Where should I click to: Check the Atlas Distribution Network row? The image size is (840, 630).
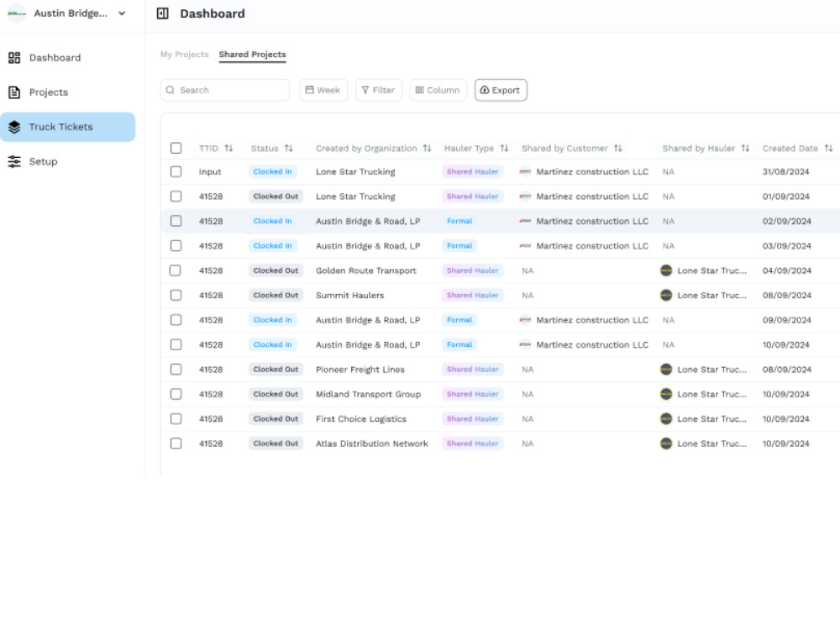[x=176, y=444]
